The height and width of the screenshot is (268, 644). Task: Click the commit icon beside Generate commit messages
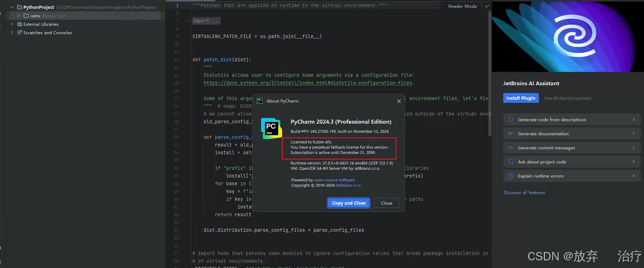[511, 148]
